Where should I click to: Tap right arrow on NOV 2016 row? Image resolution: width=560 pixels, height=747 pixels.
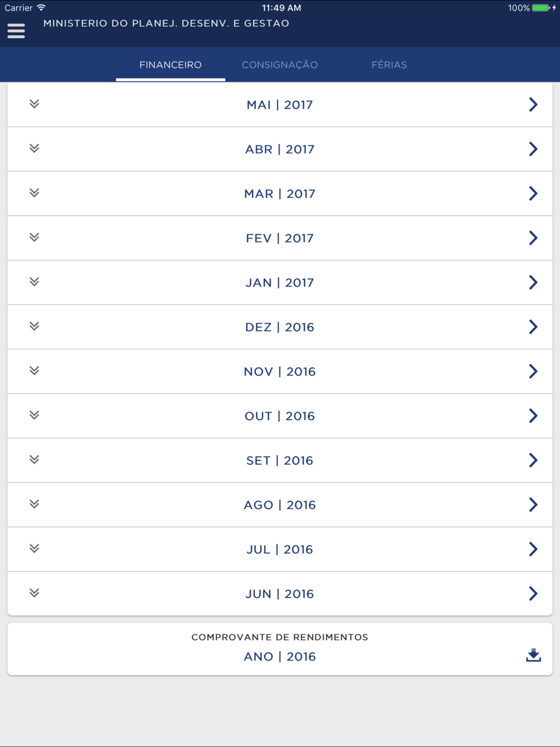coord(533,371)
